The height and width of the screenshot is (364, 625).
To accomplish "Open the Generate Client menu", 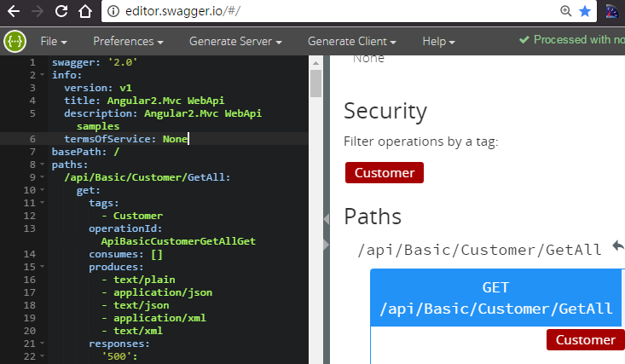I will pos(352,42).
